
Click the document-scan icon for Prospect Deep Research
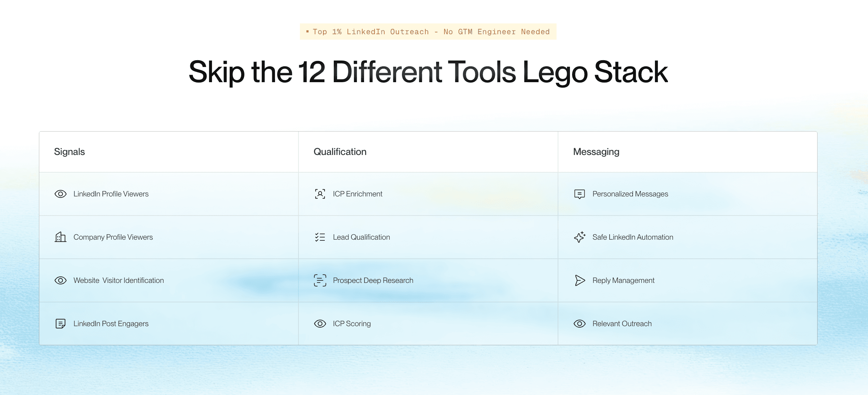320,280
